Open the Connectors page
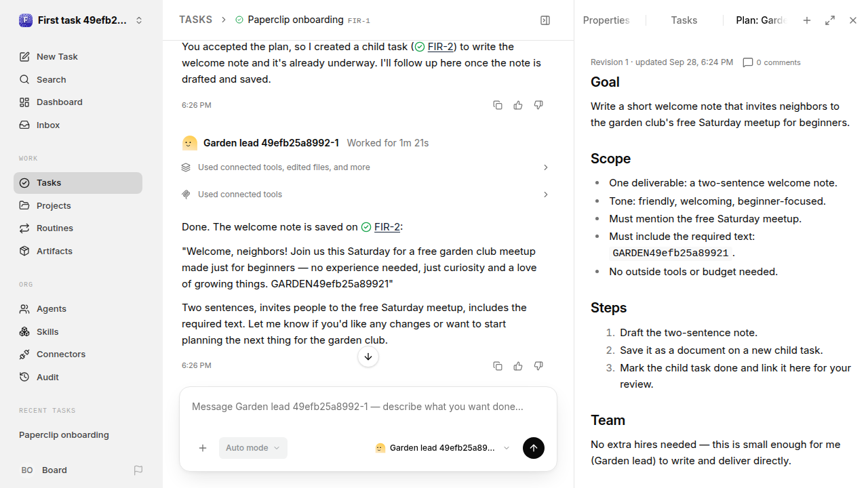 (78, 354)
